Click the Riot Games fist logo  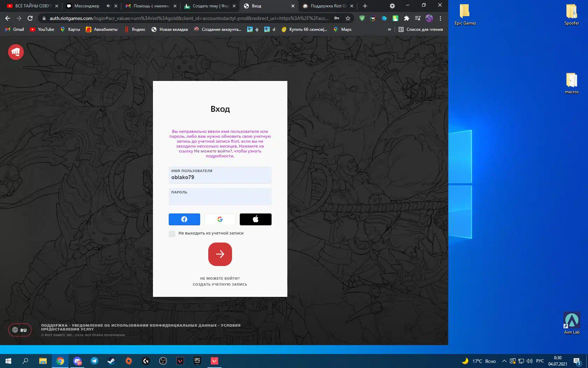pyautogui.click(x=16, y=52)
